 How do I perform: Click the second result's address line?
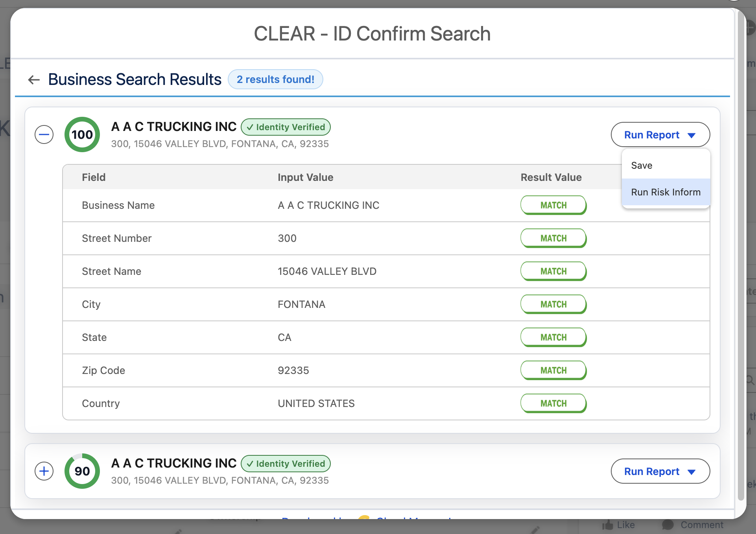(220, 481)
